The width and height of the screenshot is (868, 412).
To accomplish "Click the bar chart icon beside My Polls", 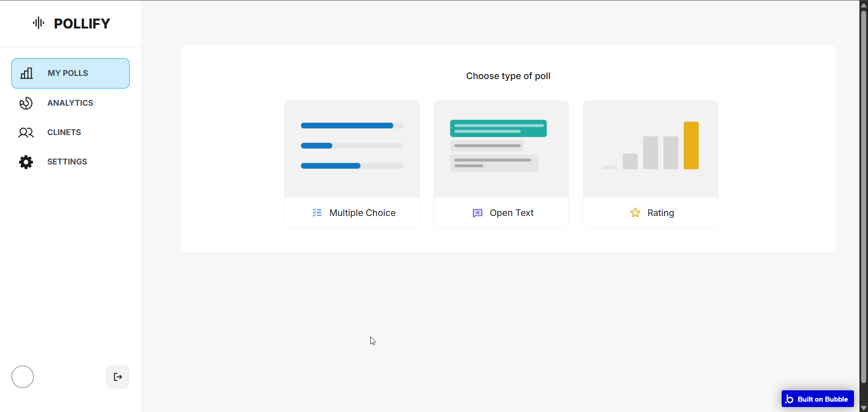I will tap(27, 73).
